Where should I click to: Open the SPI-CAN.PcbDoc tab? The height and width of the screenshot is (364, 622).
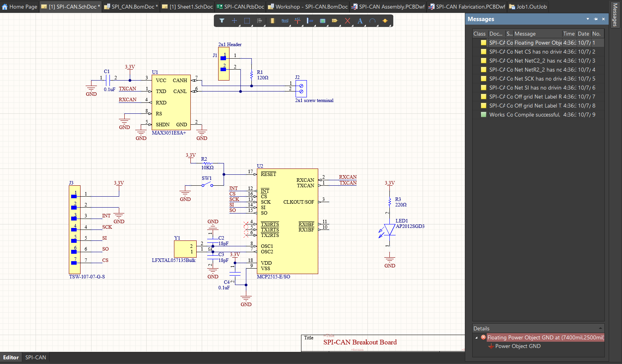pyautogui.click(x=240, y=7)
